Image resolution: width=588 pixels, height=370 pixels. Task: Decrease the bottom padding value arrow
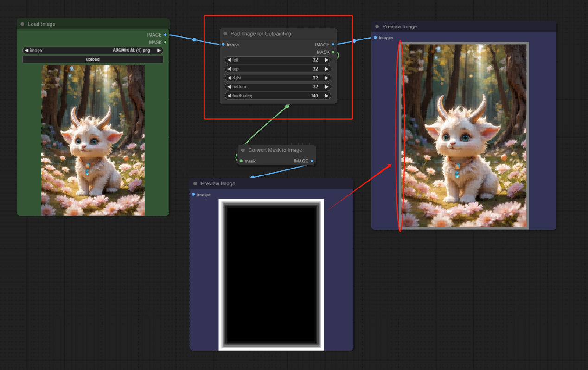click(x=229, y=87)
